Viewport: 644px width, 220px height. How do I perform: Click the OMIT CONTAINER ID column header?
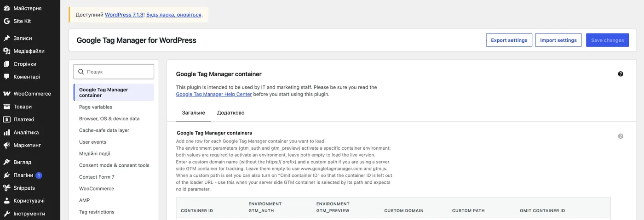[542, 211]
